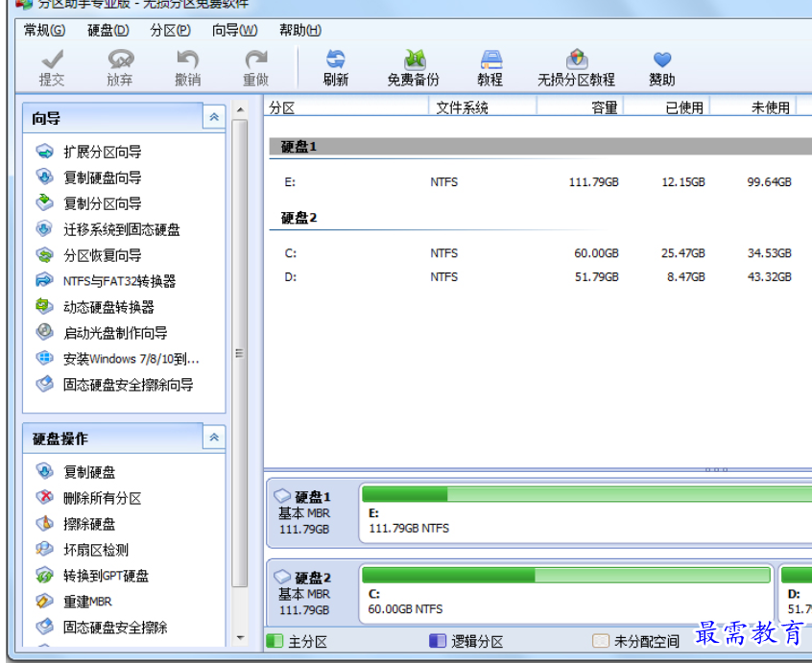Sort by 文件系统 column header
812x663 pixels.
[482, 107]
